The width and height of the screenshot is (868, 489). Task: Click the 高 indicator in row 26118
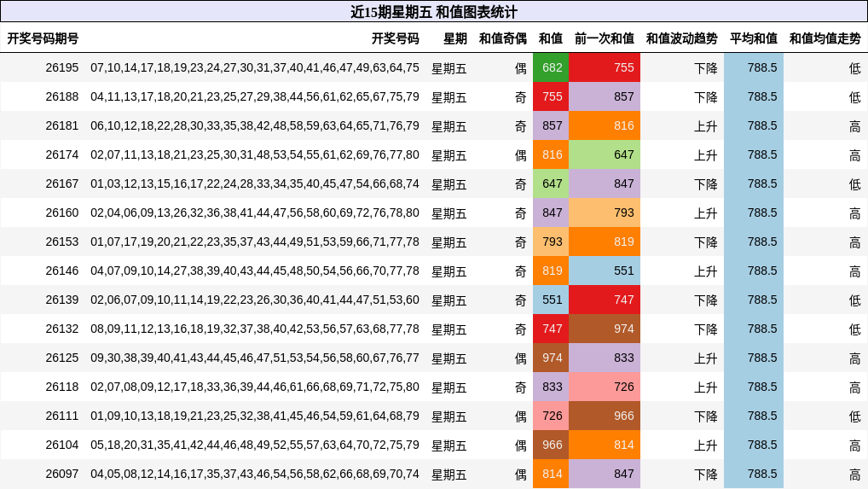point(854,387)
